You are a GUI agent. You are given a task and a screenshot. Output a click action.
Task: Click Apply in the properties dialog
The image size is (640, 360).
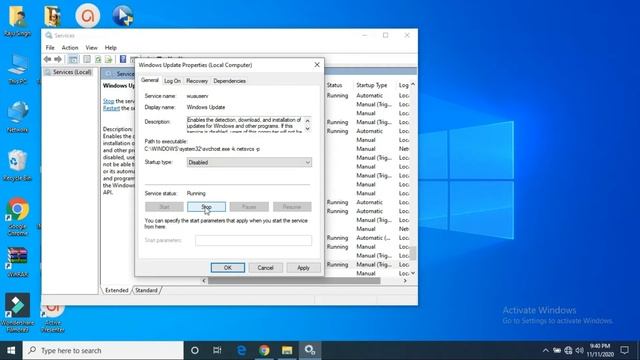tap(303, 268)
